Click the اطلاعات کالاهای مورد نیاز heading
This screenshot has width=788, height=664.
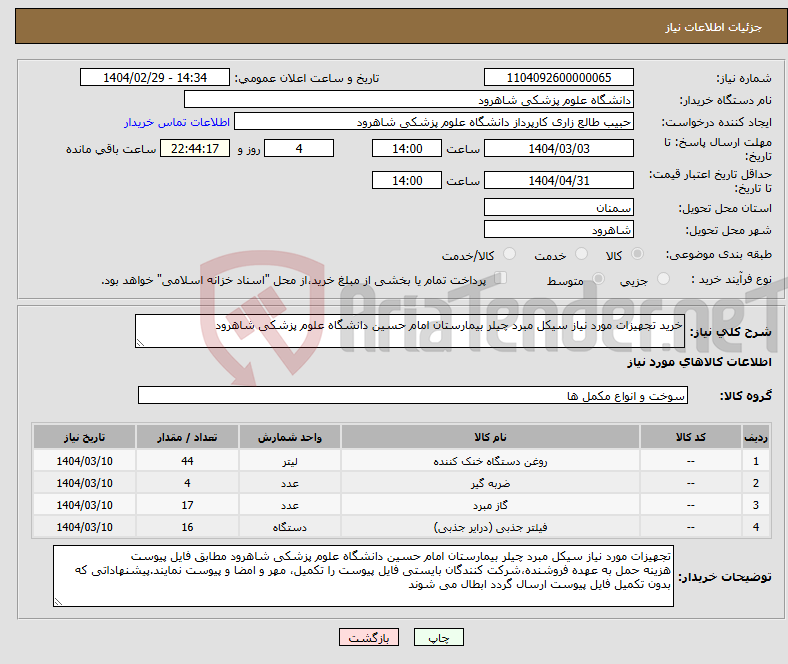click(699, 362)
